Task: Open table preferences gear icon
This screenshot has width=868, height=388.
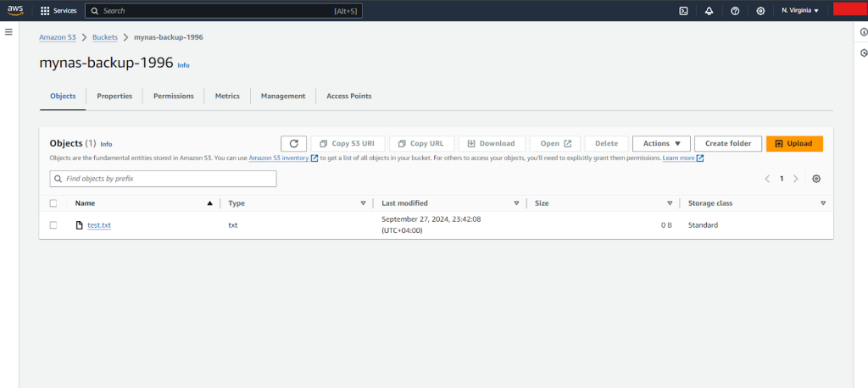Action: pos(816,179)
